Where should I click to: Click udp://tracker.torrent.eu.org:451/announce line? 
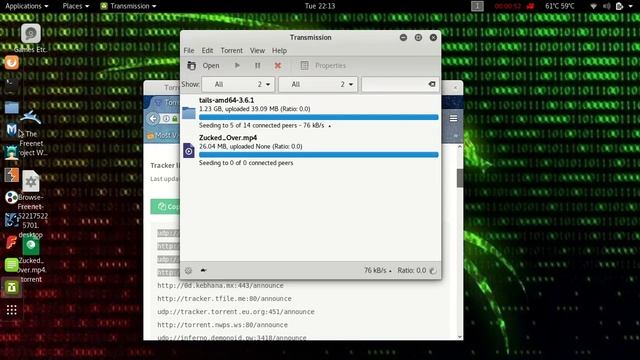point(236,311)
